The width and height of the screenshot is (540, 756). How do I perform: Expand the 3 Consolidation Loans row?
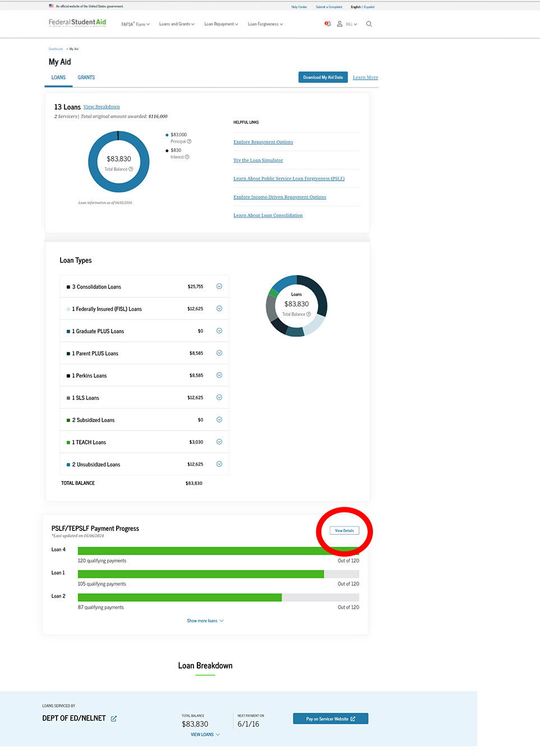[219, 286]
